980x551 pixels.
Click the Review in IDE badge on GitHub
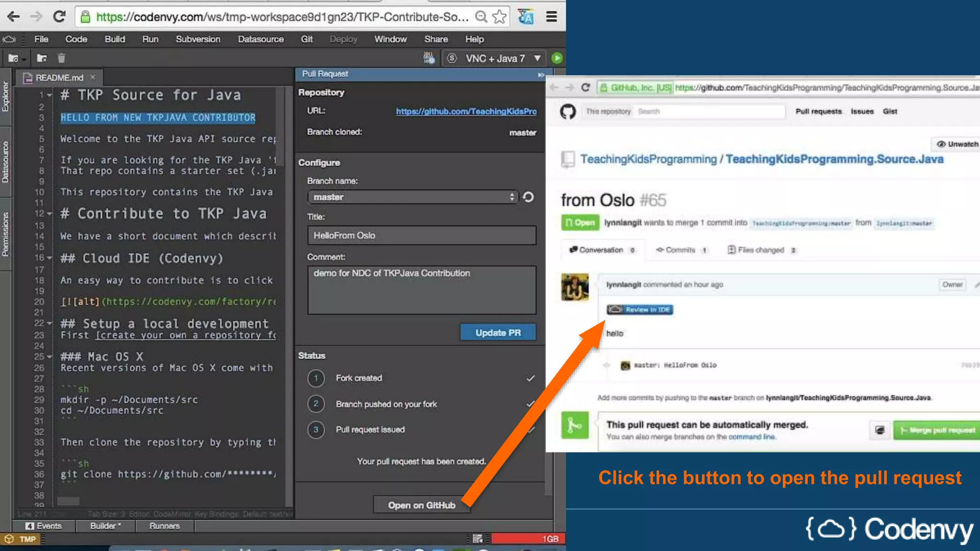640,309
